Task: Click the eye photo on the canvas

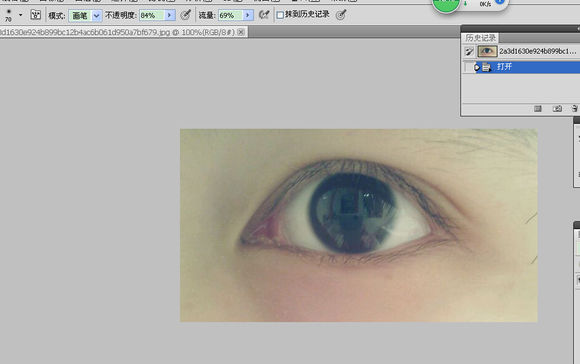Action: (x=358, y=225)
